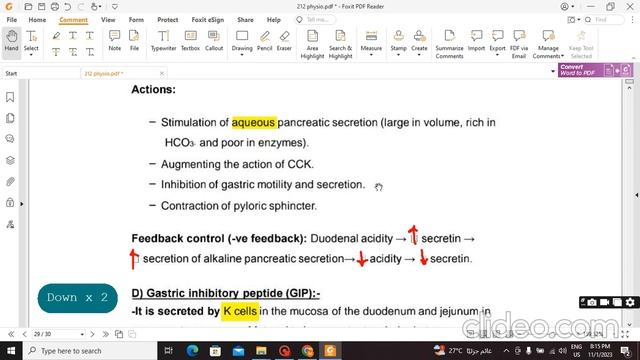Expand the Select tool dropdown
The height and width of the screenshot is (360, 640).
pos(31,55)
